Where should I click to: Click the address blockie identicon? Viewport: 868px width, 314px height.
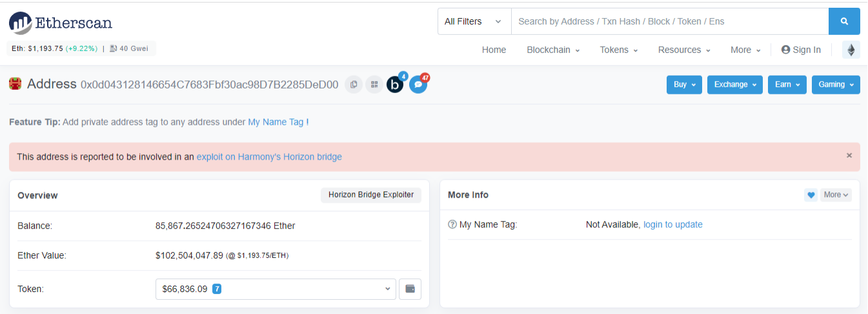click(15, 84)
